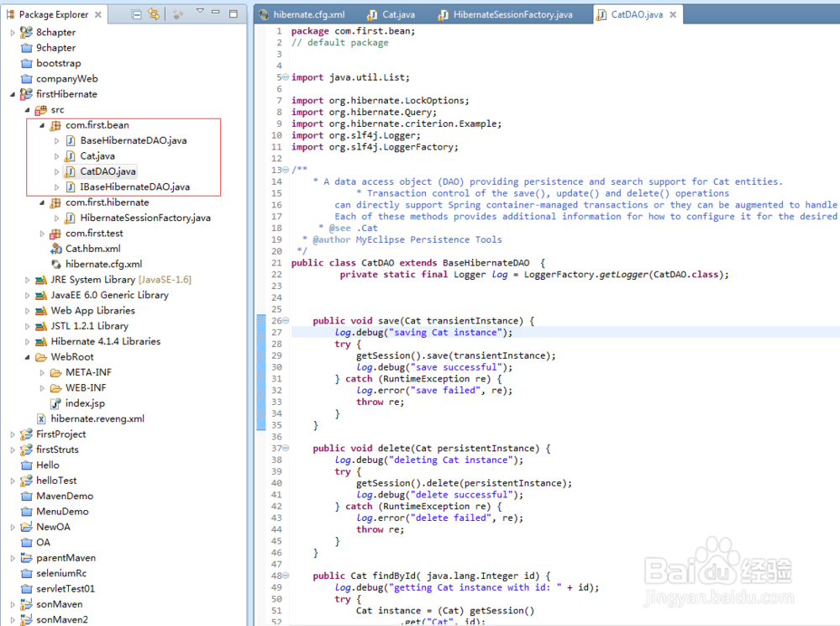The image size is (840, 626).
Task: Expand the WEB-INF folder arrow
Action: pyautogui.click(x=42, y=388)
